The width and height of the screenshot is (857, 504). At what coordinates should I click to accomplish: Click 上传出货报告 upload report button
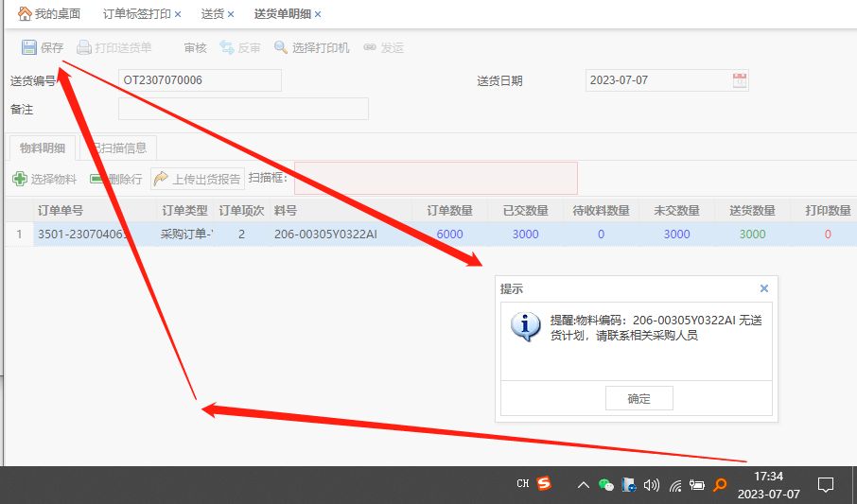pyautogui.click(x=198, y=179)
